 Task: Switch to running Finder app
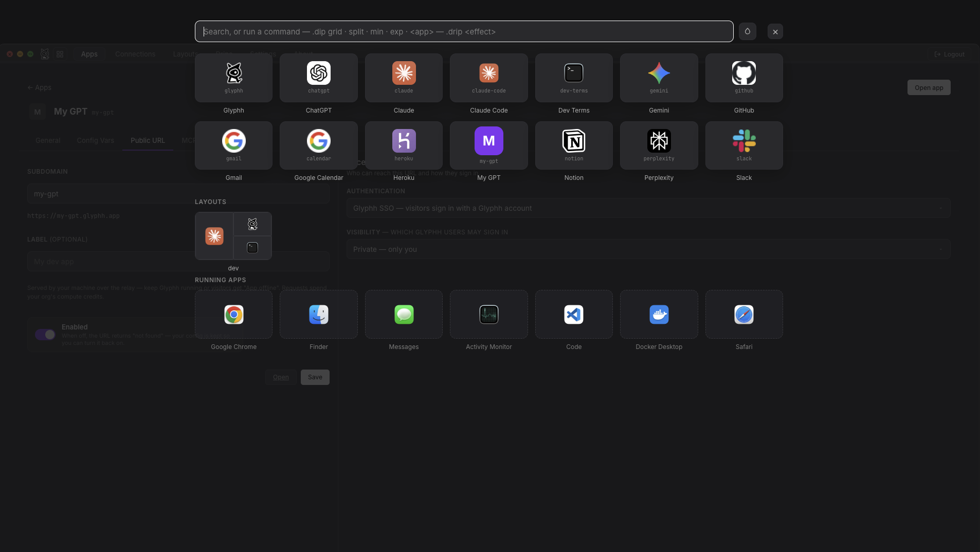click(x=319, y=314)
